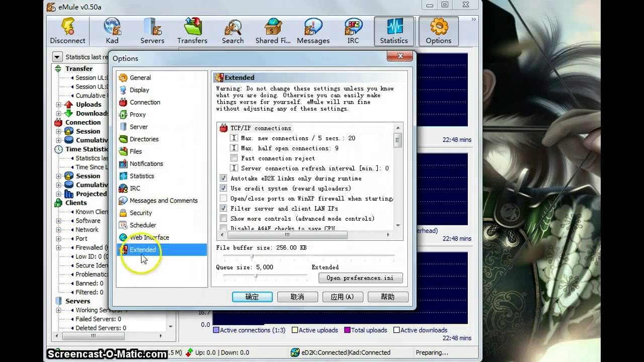Enable Fast connection reject checkbox
The height and width of the screenshot is (362, 644).
pos(234,158)
